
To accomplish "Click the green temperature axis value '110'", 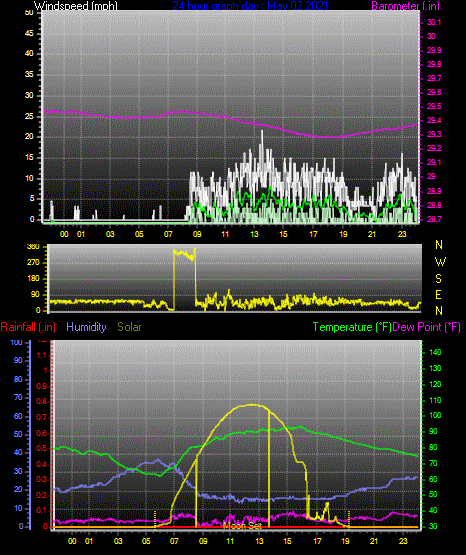I will pyautogui.click(x=435, y=400).
